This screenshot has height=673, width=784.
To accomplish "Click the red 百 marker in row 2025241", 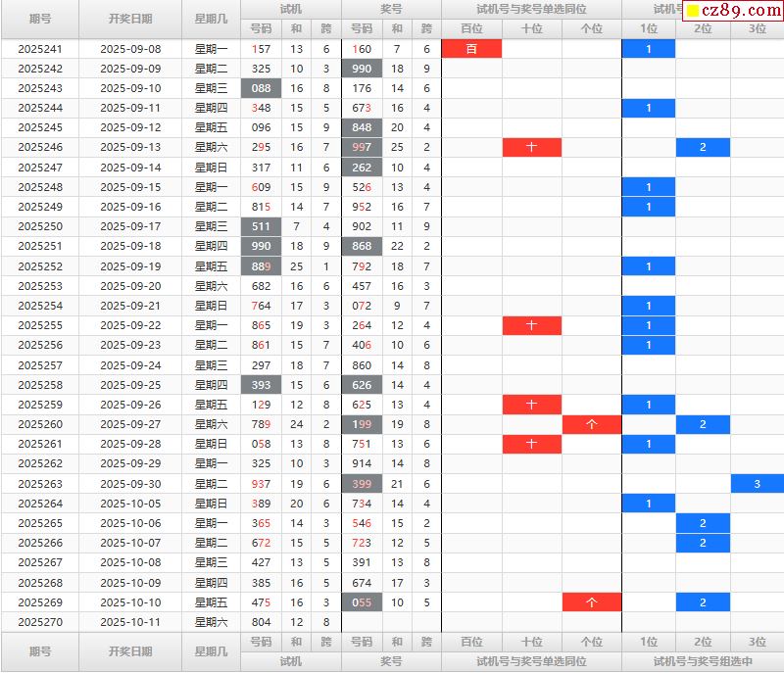I will point(471,49).
